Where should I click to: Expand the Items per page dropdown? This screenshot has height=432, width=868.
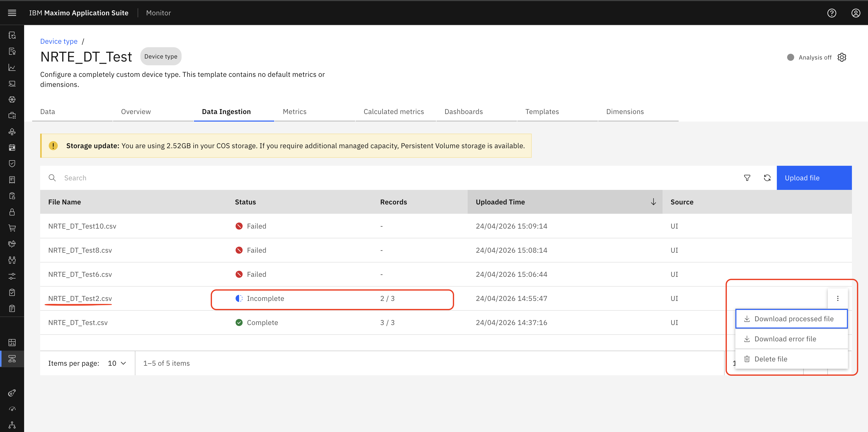117,363
